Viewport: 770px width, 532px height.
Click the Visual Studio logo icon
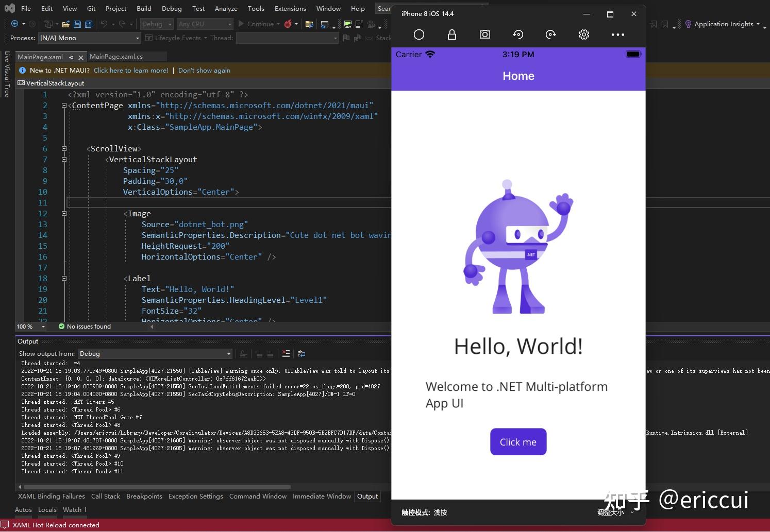tap(9, 8)
